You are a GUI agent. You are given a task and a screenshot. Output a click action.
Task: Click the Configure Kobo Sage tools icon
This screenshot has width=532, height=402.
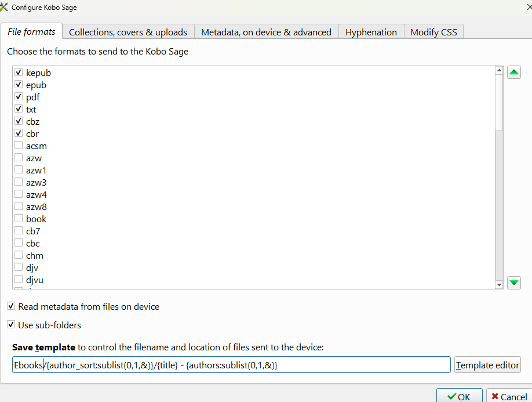coord(3,7)
